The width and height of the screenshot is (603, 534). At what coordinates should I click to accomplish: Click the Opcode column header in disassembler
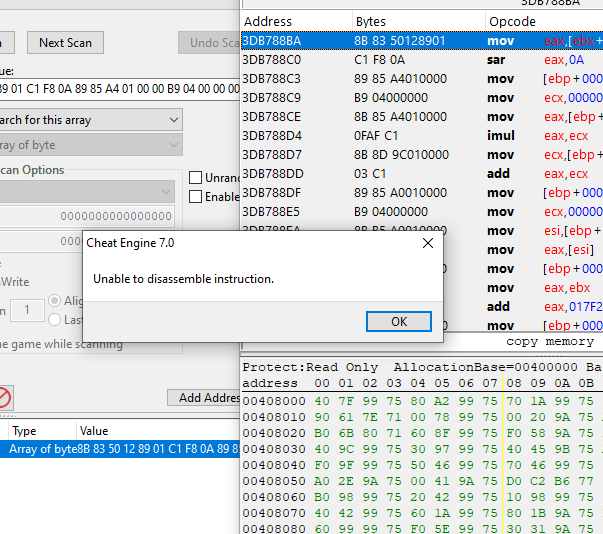pyautogui.click(x=544, y=22)
